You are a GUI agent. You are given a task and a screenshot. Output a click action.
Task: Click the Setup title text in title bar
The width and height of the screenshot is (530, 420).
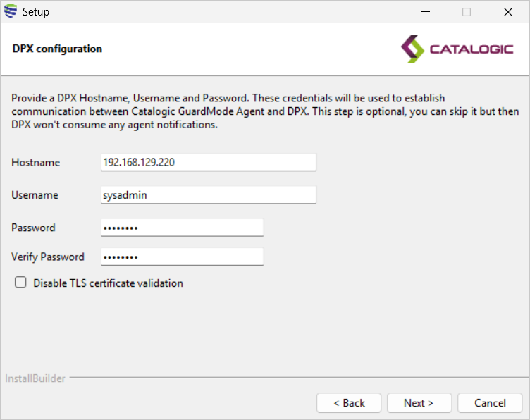pos(36,12)
